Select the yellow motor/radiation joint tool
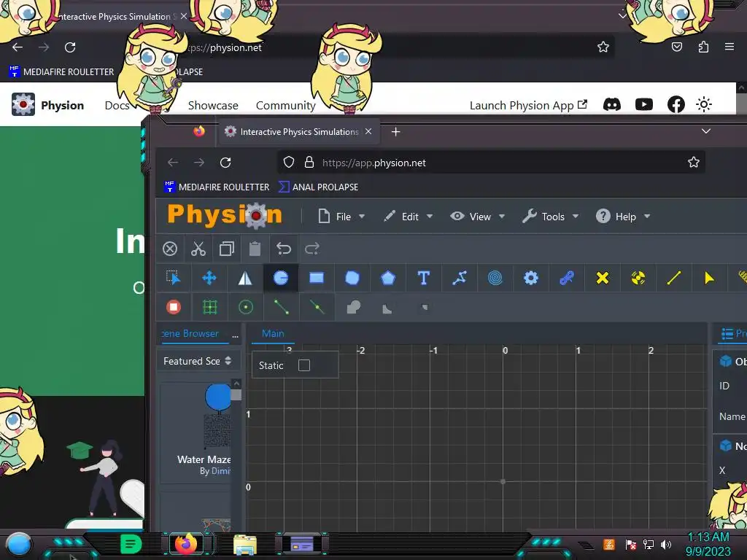 638,278
